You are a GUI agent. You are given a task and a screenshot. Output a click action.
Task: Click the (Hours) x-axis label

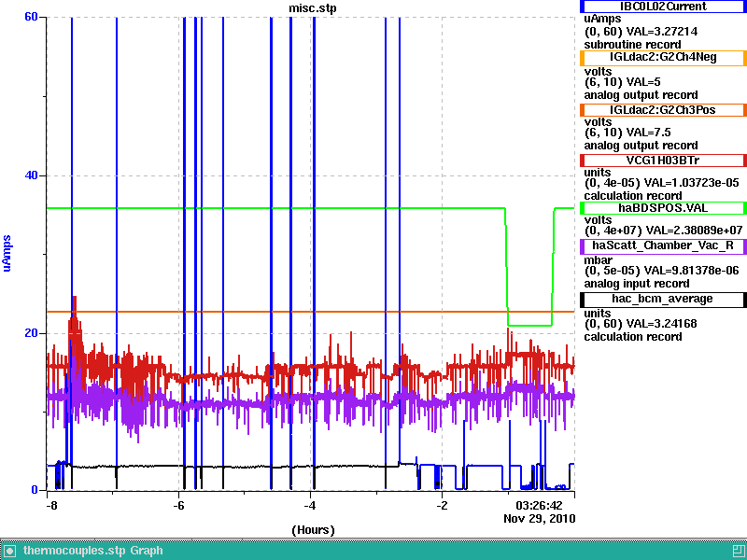point(313,530)
